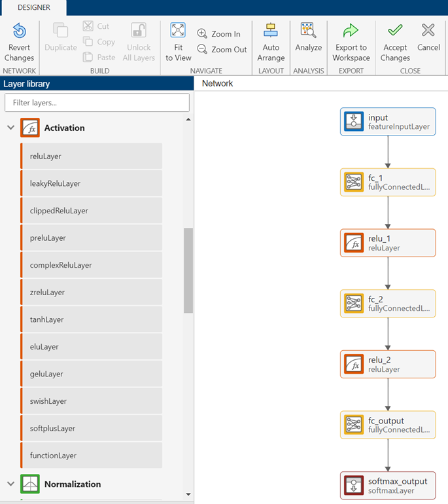Click the Auto Arrange icon
This screenshot has height=504, width=448.
(271, 31)
